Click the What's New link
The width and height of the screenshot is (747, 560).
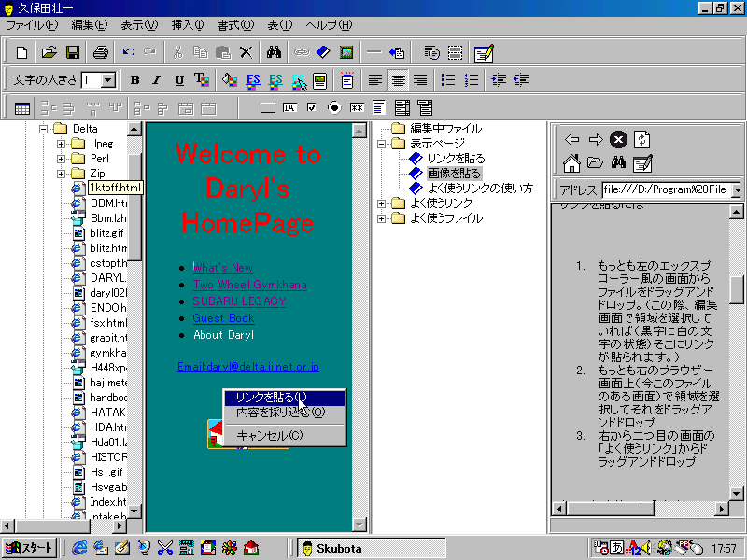coord(223,268)
